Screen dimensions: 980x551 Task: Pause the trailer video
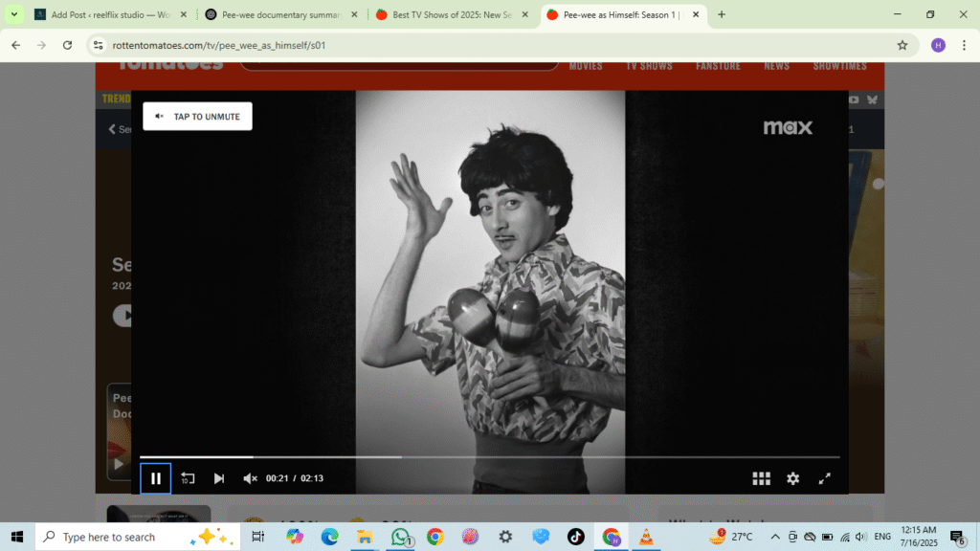coord(156,478)
